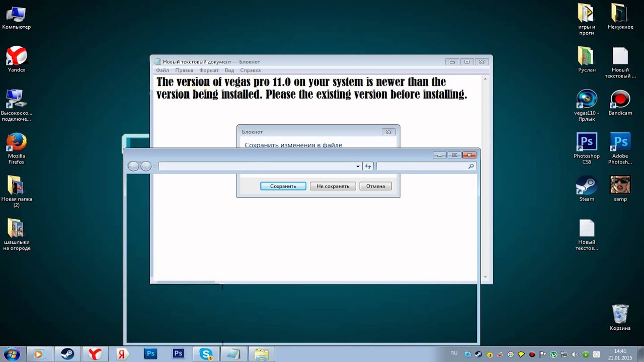This screenshot has height=362, width=644.
Task: Click the Я Yandex taskbar icon
Action: point(122,354)
